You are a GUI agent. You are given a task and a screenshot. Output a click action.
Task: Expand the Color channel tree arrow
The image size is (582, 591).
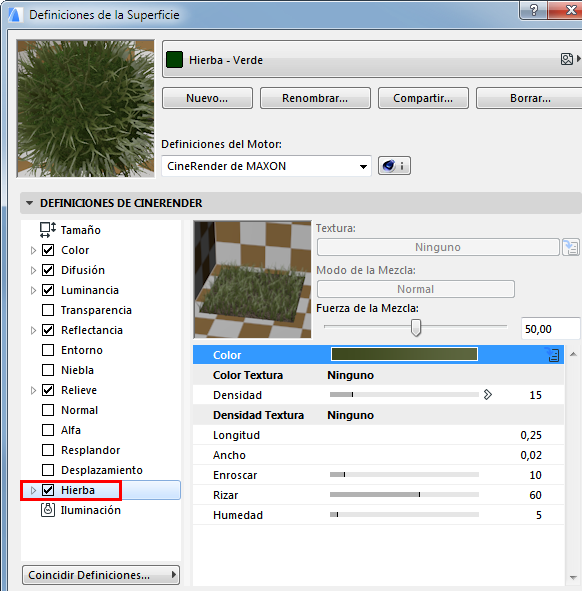33,250
